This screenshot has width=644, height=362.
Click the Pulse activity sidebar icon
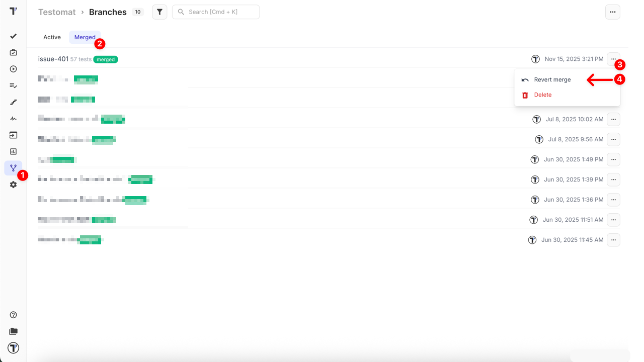(13, 119)
